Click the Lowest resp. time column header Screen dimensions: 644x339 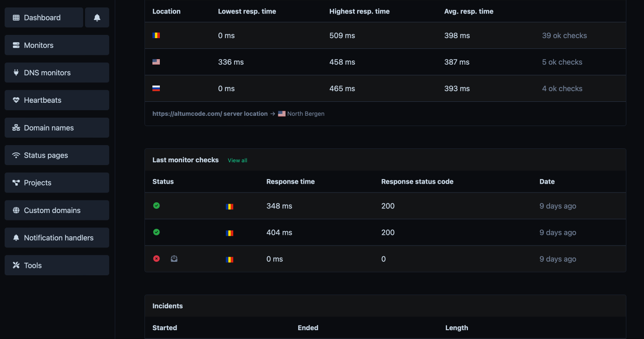tap(247, 11)
